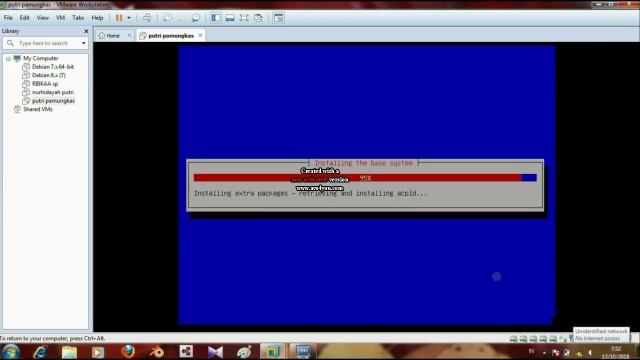Open Windows Explorer from the taskbar
The image size is (640, 360).
(x=69, y=352)
